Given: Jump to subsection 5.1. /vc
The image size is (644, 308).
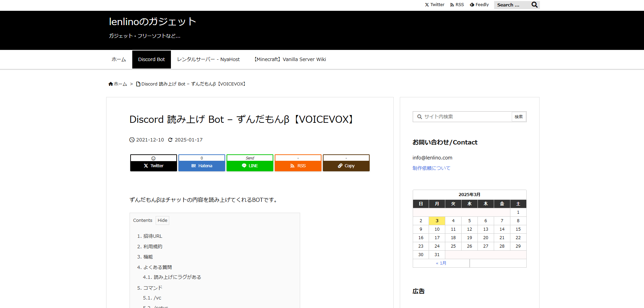Looking at the screenshot, I should click(152, 298).
